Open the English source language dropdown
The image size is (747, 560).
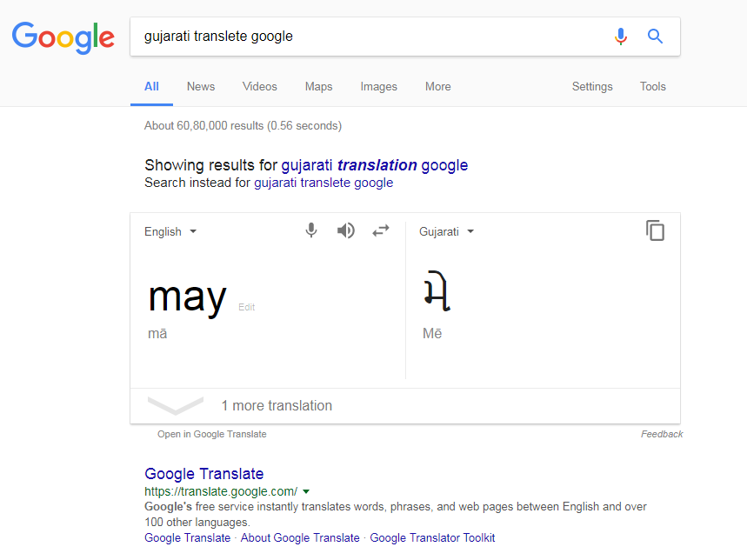(x=170, y=232)
